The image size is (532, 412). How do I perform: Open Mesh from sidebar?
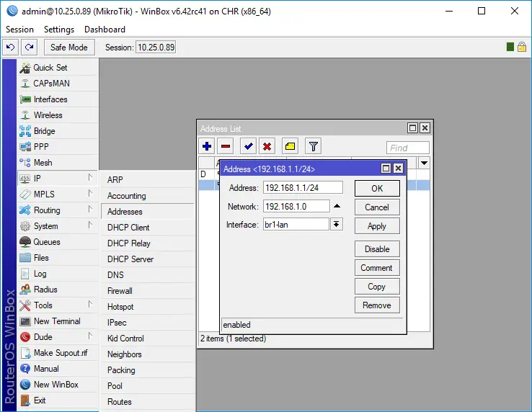click(x=58, y=163)
